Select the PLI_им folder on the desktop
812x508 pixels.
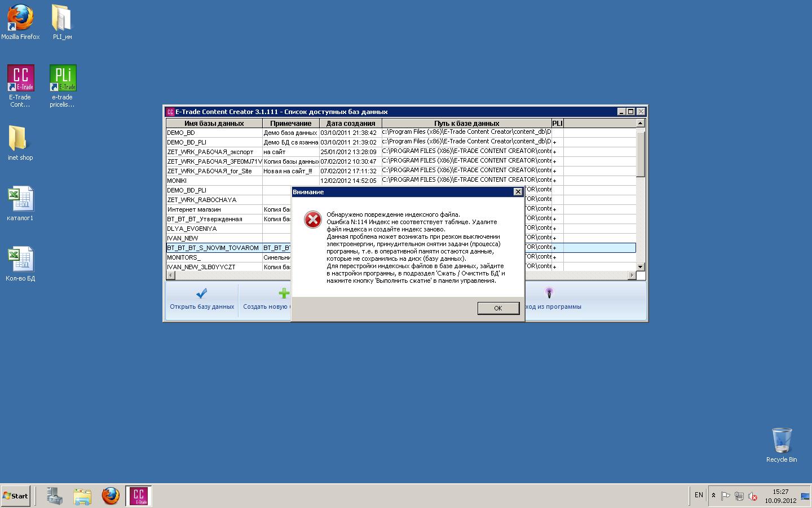point(62,23)
